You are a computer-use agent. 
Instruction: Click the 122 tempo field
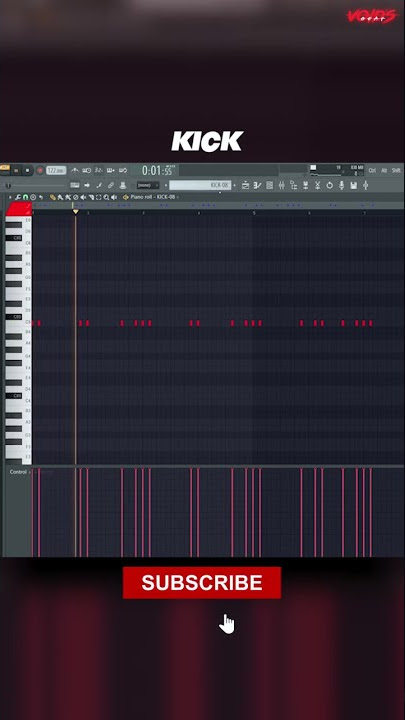56,170
